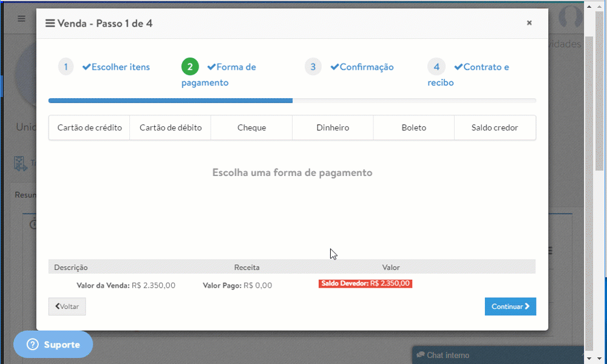Screen dimensions: 607x364
Task: Select the Cartão de crédito payment tab
Action: click(89, 127)
